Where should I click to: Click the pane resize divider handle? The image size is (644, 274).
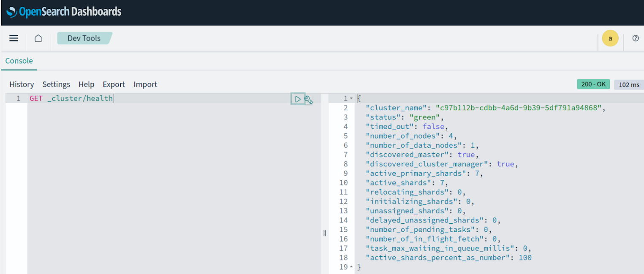pos(324,233)
